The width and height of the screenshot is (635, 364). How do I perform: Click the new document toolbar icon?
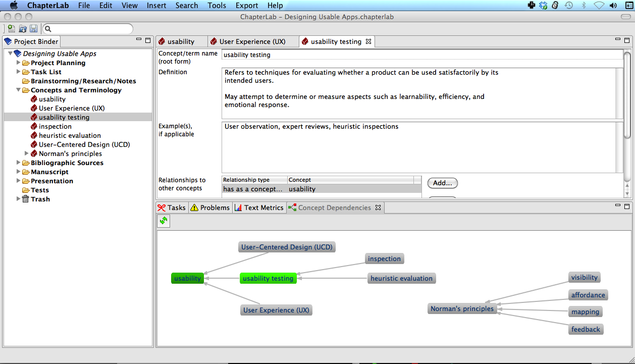tap(11, 29)
